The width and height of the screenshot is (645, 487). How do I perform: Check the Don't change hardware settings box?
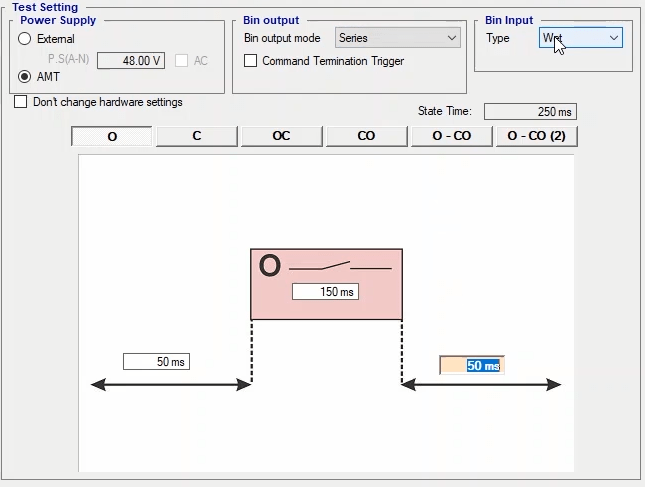pyautogui.click(x=21, y=102)
